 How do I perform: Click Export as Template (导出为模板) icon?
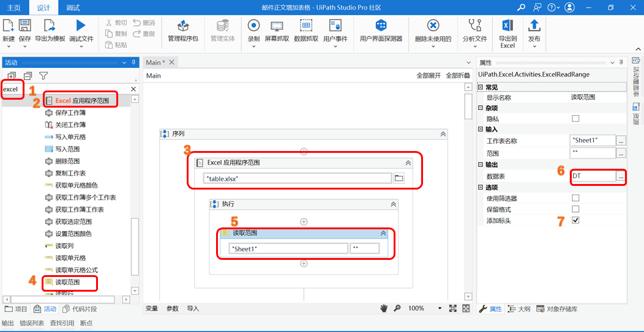coord(50,26)
